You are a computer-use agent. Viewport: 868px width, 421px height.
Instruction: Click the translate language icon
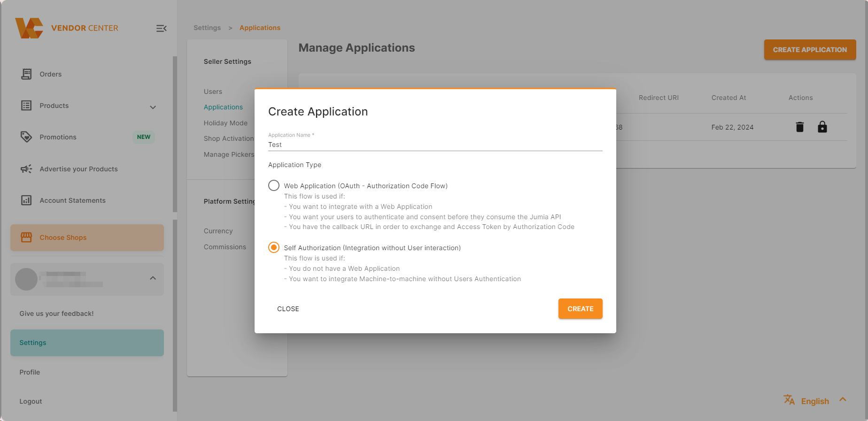coord(789,400)
